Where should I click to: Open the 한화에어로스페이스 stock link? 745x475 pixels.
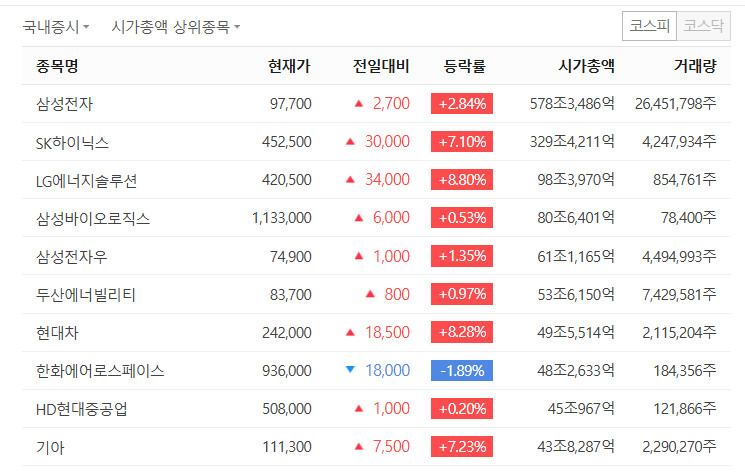100,370
